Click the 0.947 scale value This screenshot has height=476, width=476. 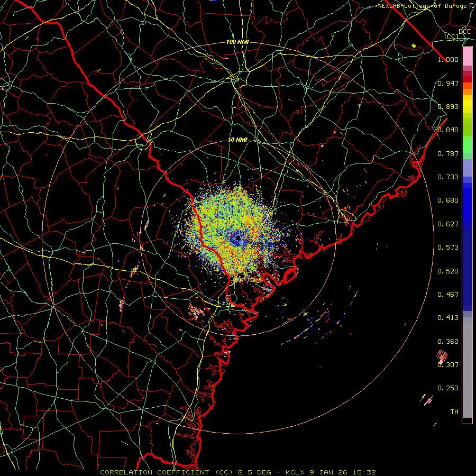448,83
